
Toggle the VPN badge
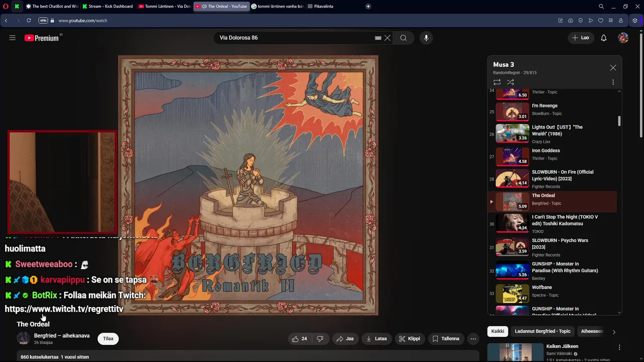pyautogui.click(x=43, y=21)
